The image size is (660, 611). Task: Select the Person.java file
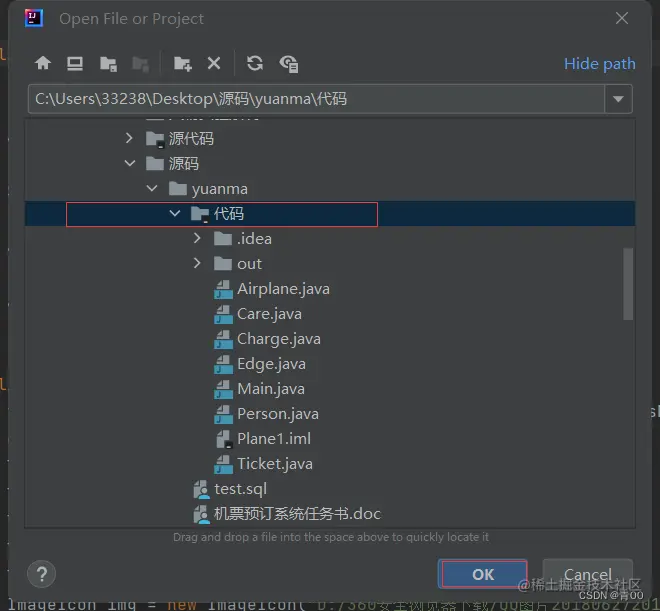278,414
